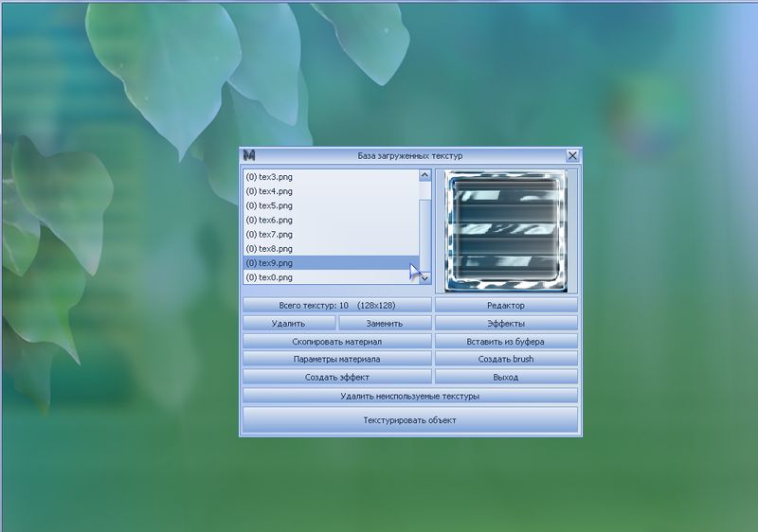Click Вставить из буфера
Image resolution: width=758 pixels, height=532 pixels.
point(506,341)
